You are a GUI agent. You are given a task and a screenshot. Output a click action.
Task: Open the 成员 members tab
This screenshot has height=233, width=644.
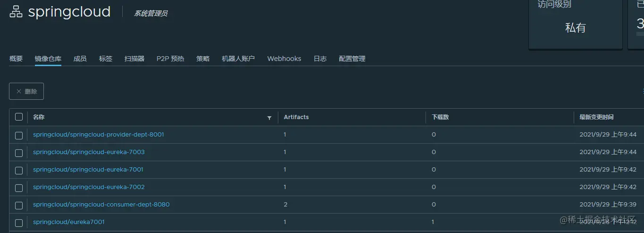tap(80, 59)
